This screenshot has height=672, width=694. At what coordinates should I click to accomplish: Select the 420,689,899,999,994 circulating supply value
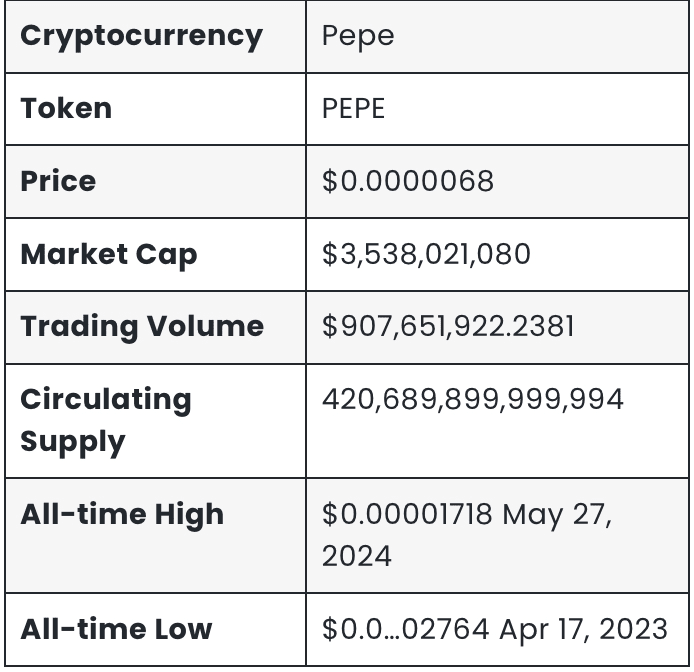click(472, 399)
